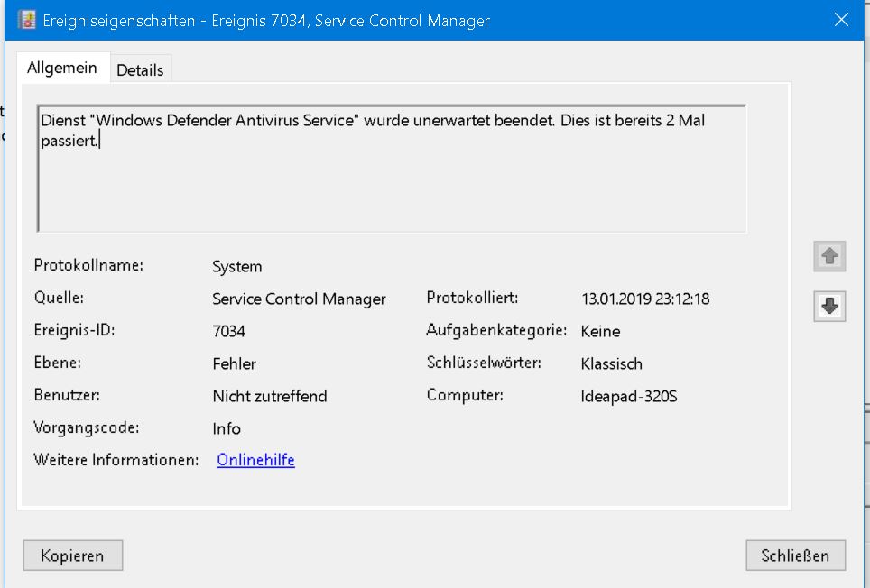Open the Details tab
This screenshot has width=870, height=588.
(140, 69)
